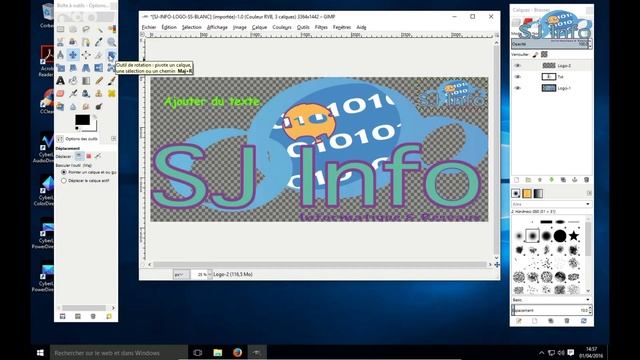
Task: Select the Eraser tool
Action: (x=60, y=93)
